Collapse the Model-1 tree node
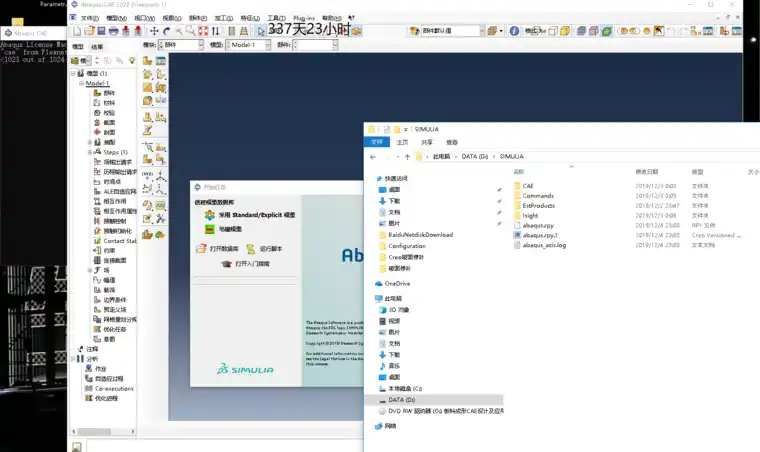 [81, 83]
